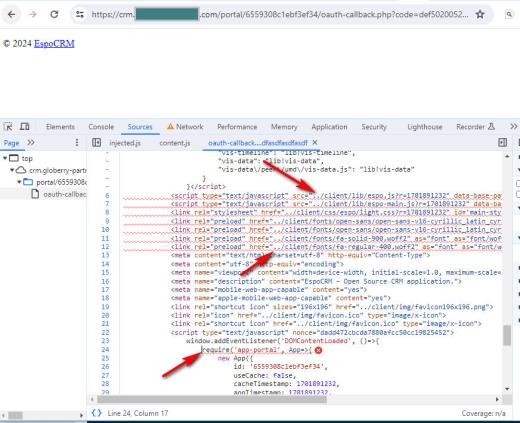Go back using the browser back arrow

[12, 14]
